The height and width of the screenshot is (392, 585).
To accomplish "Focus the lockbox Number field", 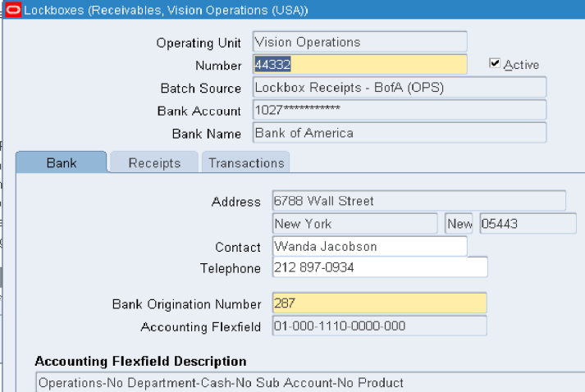I will [359, 65].
